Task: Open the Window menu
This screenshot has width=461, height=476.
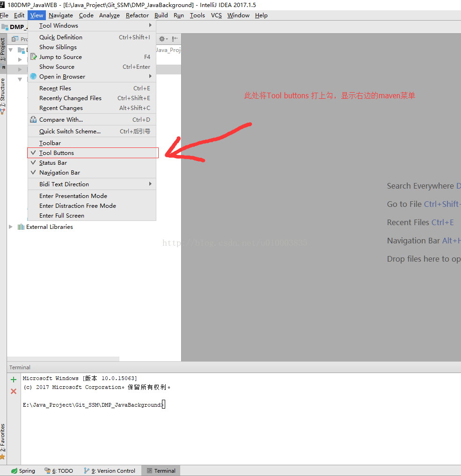Action: [238, 15]
